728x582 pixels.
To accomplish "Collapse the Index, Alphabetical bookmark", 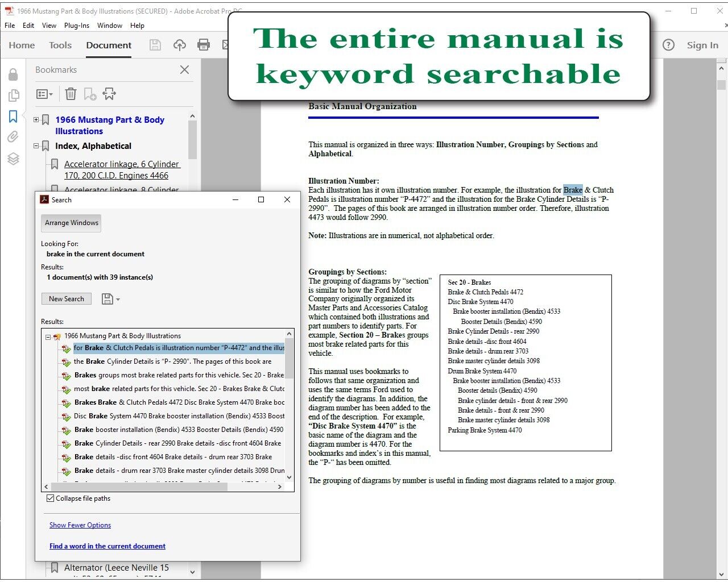I will tap(36, 146).
